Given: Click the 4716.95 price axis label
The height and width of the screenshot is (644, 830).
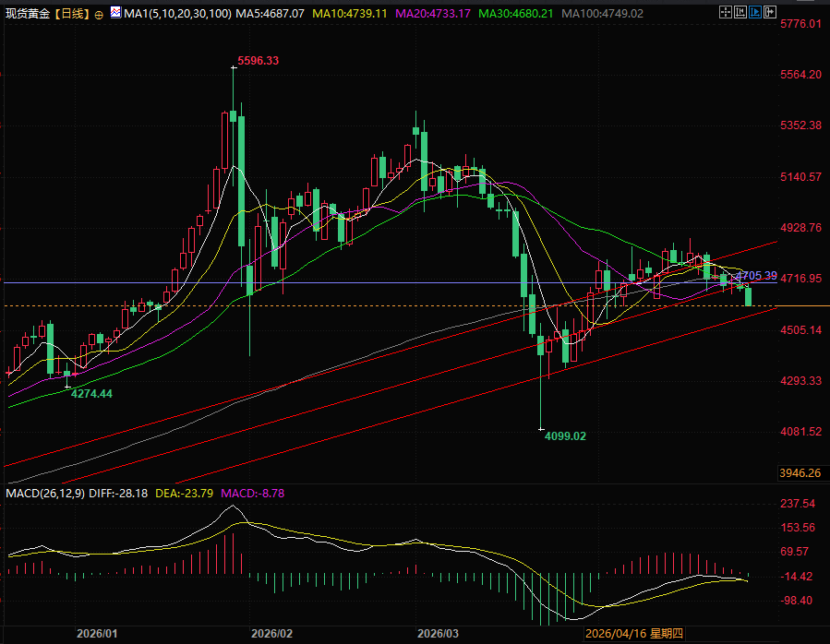Looking at the screenshot, I should 800,279.
